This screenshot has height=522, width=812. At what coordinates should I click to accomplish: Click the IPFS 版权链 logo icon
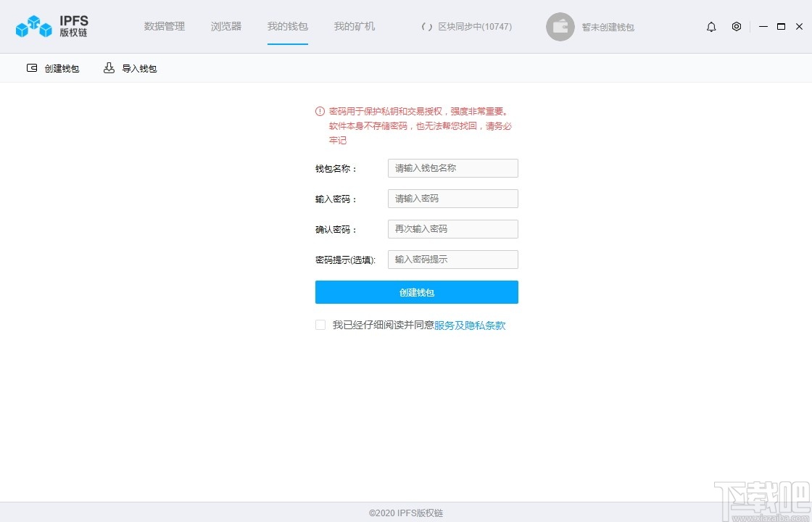click(32, 26)
